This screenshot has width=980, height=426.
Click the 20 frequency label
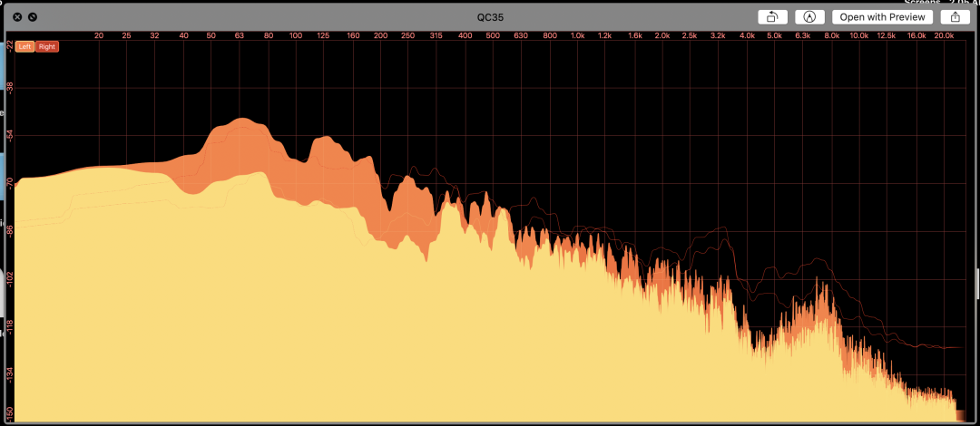point(99,36)
